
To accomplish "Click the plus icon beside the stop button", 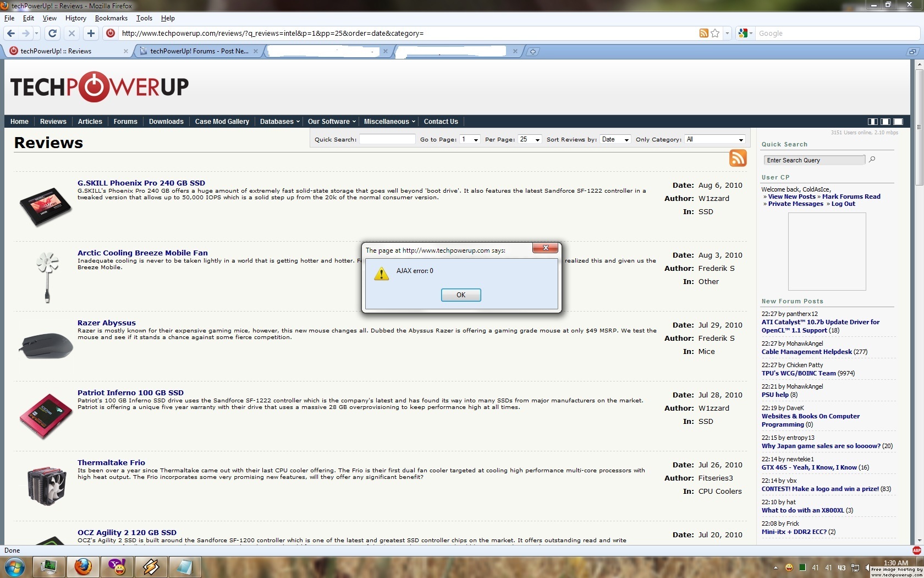I will [x=91, y=34].
